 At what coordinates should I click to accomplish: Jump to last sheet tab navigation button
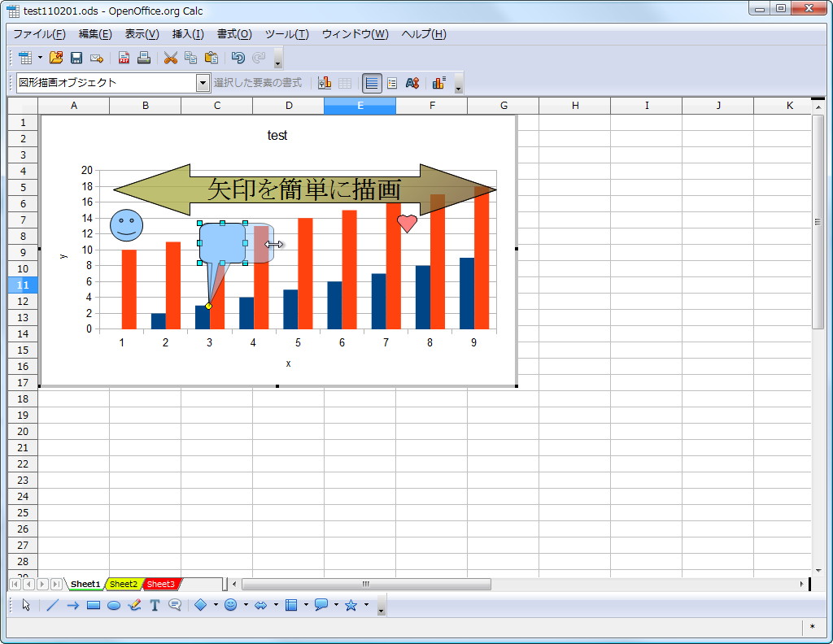coord(56,584)
